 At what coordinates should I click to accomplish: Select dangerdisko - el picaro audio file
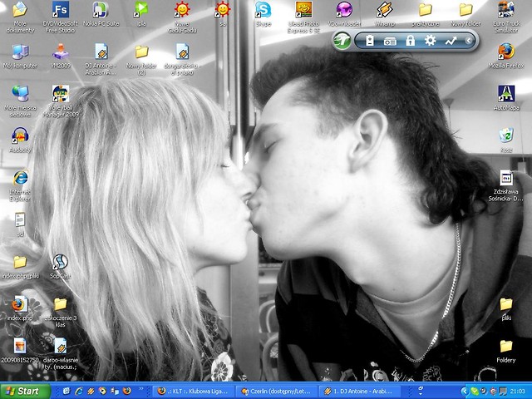point(182,59)
